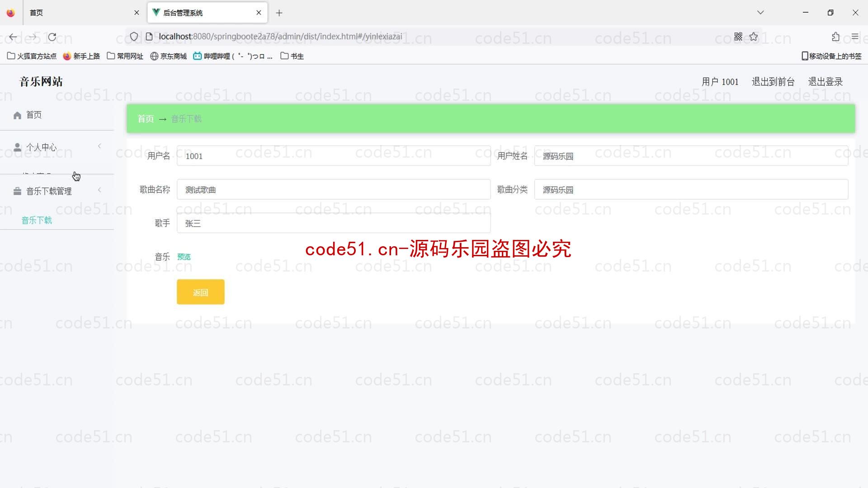868x488 pixels.
Task: Click the briefcase icon beside 音乐下载管理
Action: click(17, 191)
